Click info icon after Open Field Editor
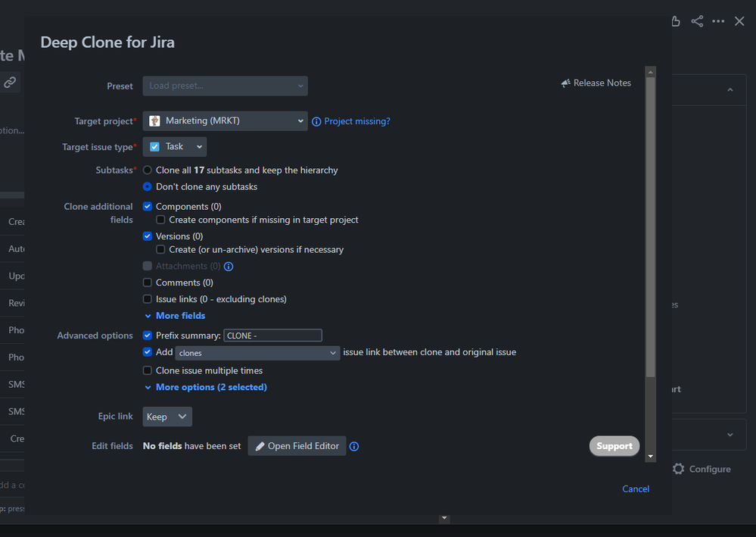This screenshot has width=756, height=537. (354, 446)
